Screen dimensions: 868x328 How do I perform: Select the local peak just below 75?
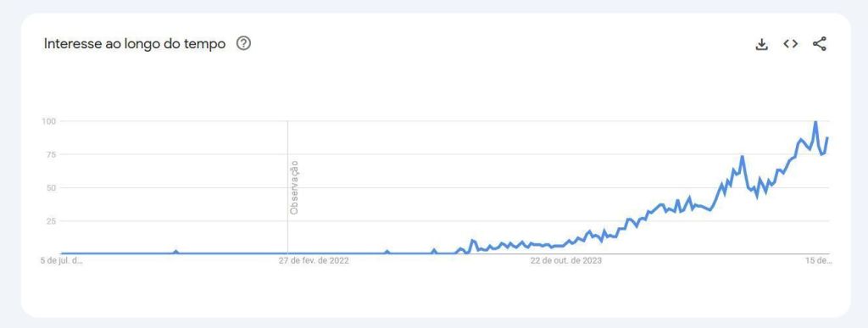click(742, 157)
